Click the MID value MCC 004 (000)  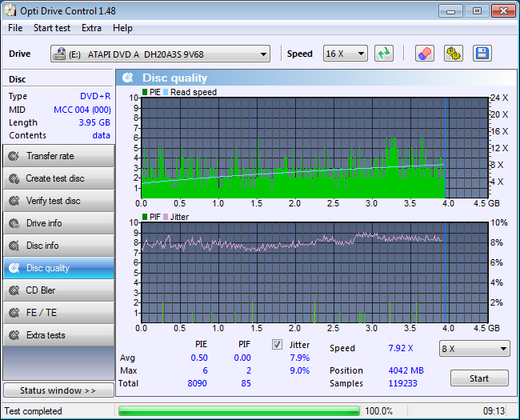[82, 110]
